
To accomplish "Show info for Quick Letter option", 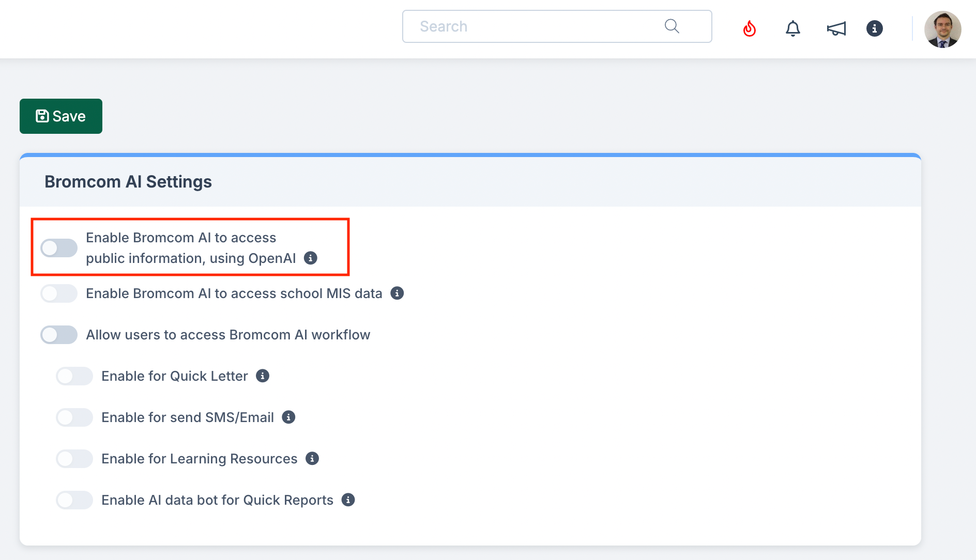I will pyautogui.click(x=263, y=376).
